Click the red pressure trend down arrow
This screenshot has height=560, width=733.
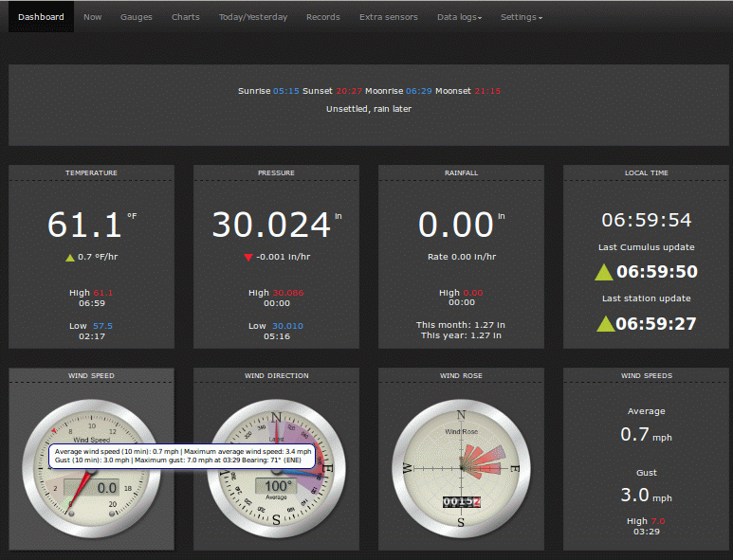[x=248, y=257]
